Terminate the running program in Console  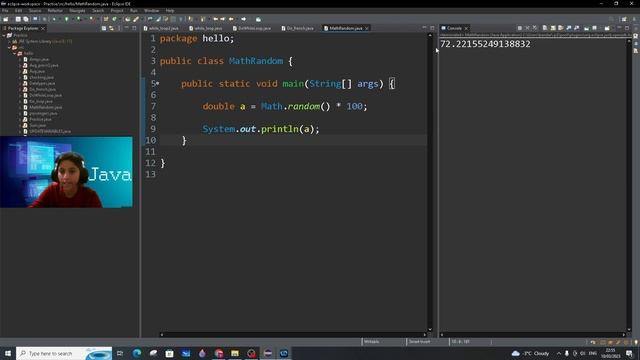pos(520,28)
